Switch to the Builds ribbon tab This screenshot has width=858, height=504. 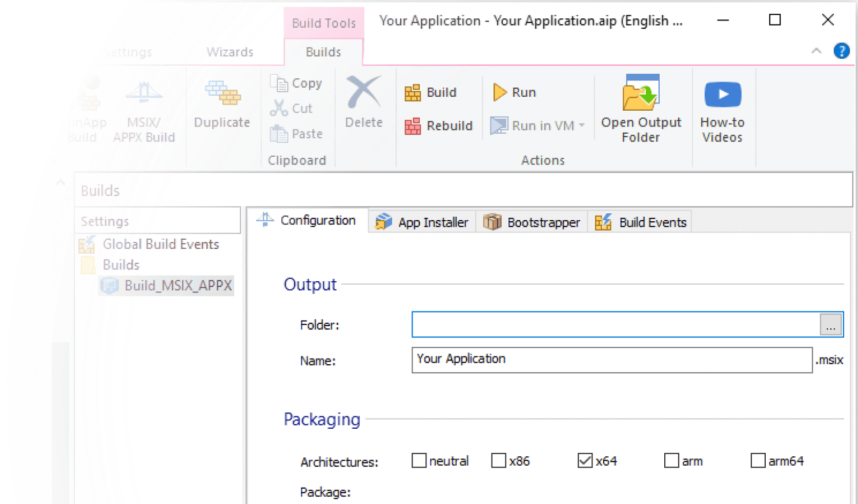pyautogui.click(x=323, y=52)
